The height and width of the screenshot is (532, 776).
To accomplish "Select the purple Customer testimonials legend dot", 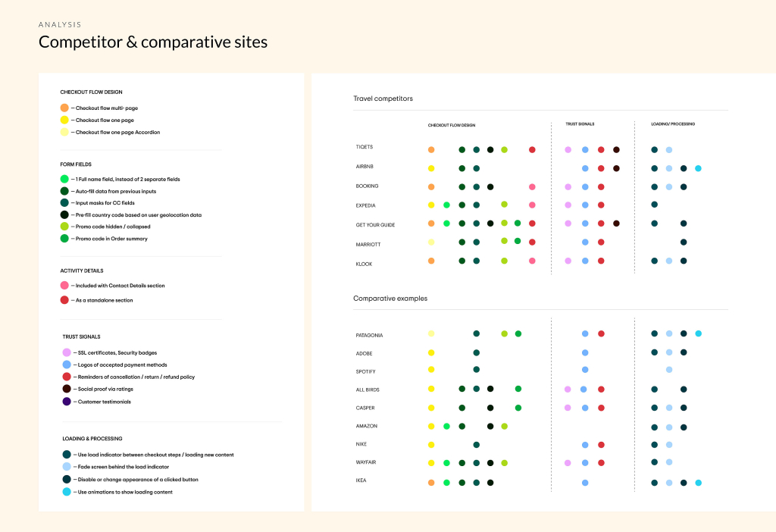I will coord(67,402).
